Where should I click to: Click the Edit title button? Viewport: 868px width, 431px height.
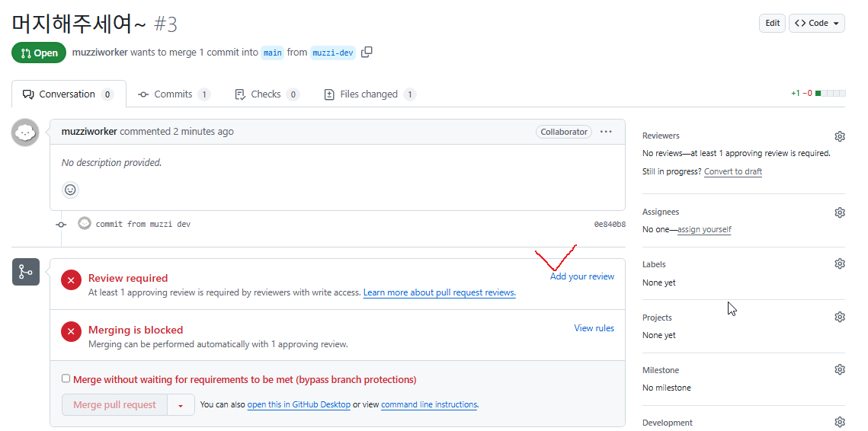click(x=772, y=24)
